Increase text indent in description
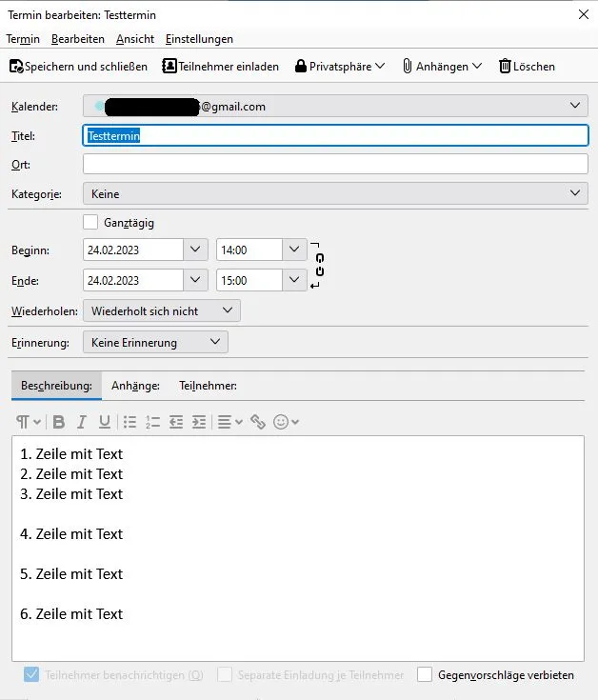This screenshot has width=598, height=700. (x=199, y=421)
